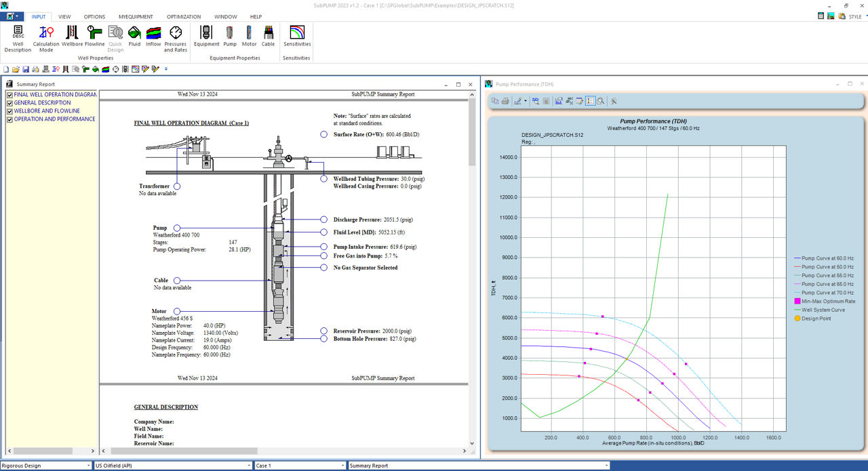Uncheck GENERAL DESCRIPTION checkbox
This screenshot has height=471, width=868.
click(x=9, y=103)
